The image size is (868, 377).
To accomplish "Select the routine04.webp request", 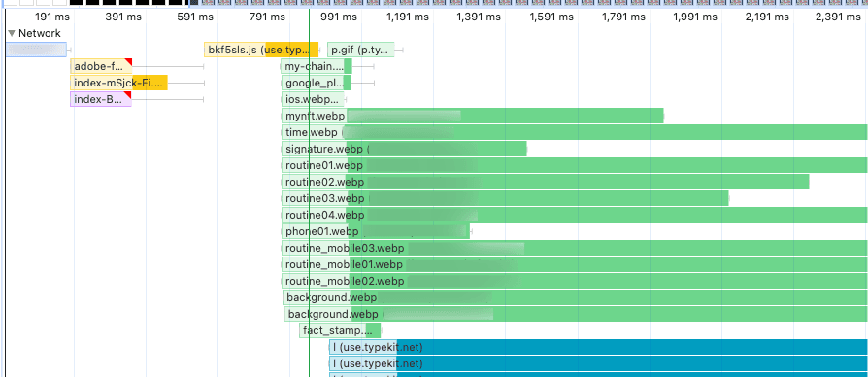I will (x=575, y=215).
